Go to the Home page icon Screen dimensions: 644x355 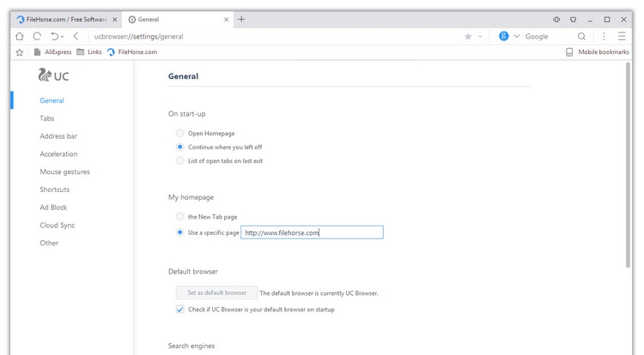19,36
